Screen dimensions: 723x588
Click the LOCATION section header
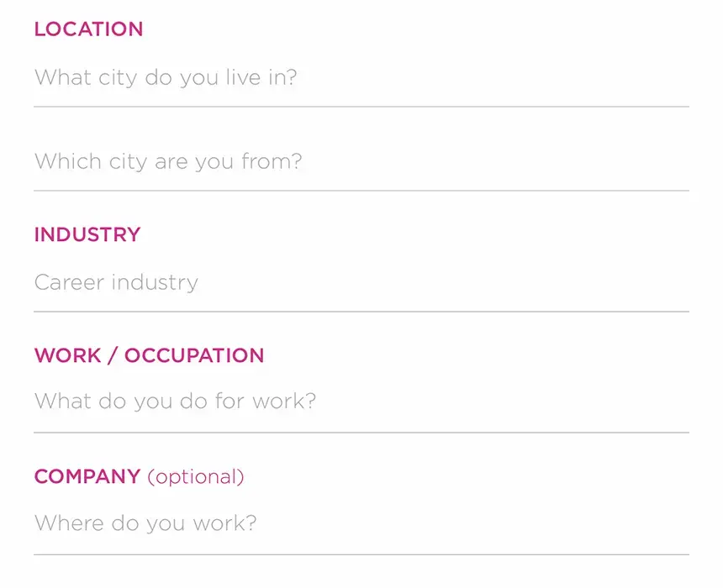coord(88,29)
